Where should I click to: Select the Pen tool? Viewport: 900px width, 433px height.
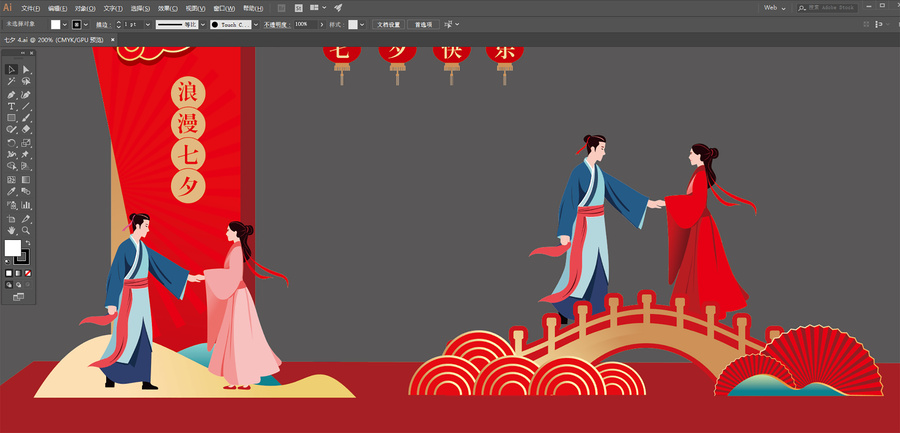pos(11,94)
